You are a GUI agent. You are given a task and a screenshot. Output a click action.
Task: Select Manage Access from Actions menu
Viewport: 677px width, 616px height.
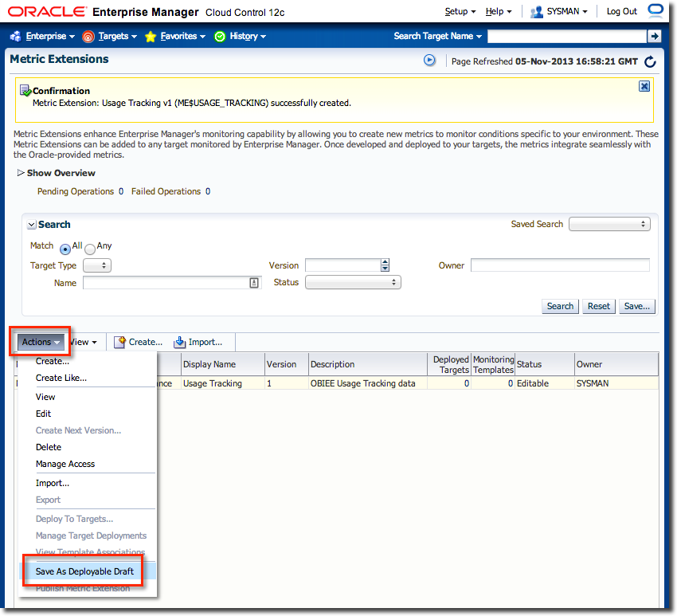pyautogui.click(x=65, y=464)
